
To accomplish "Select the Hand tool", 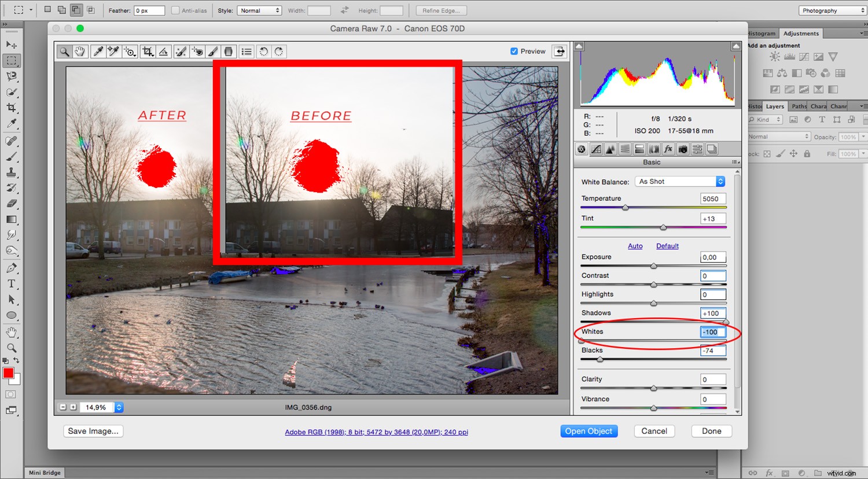I will (80, 51).
